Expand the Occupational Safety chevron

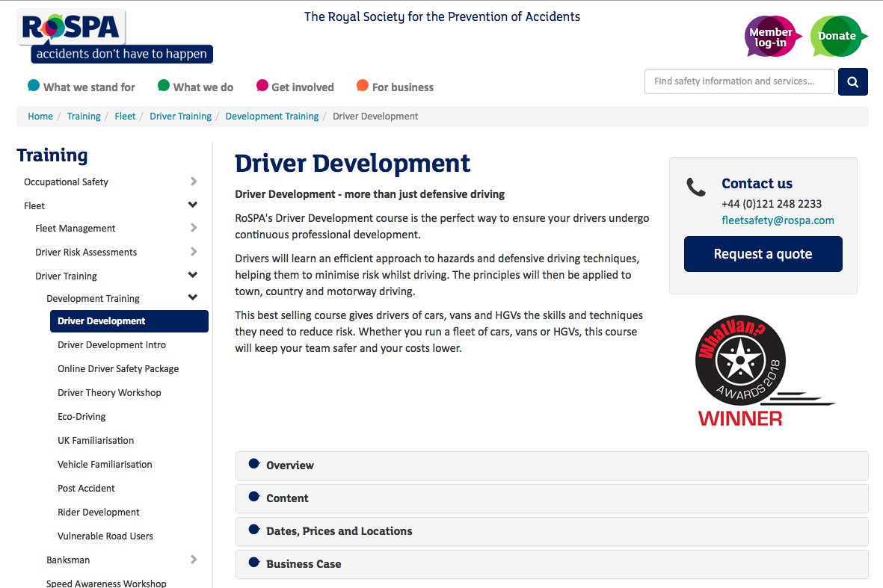pos(193,182)
